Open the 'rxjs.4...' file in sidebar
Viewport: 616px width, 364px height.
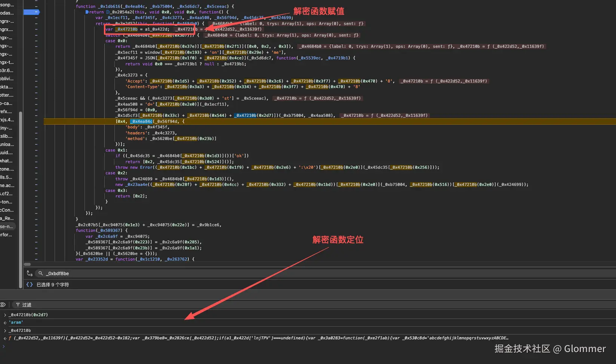coord(7,120)
